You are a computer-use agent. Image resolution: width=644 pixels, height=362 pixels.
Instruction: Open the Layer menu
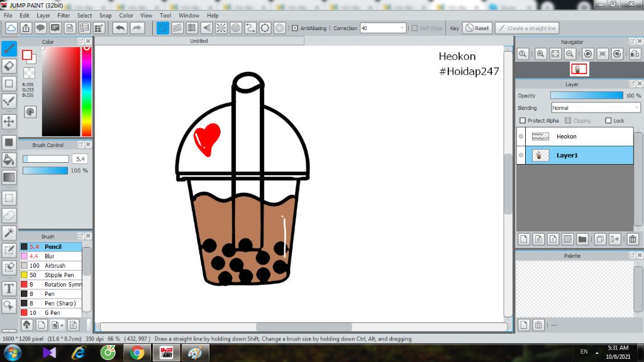point(43,15)
